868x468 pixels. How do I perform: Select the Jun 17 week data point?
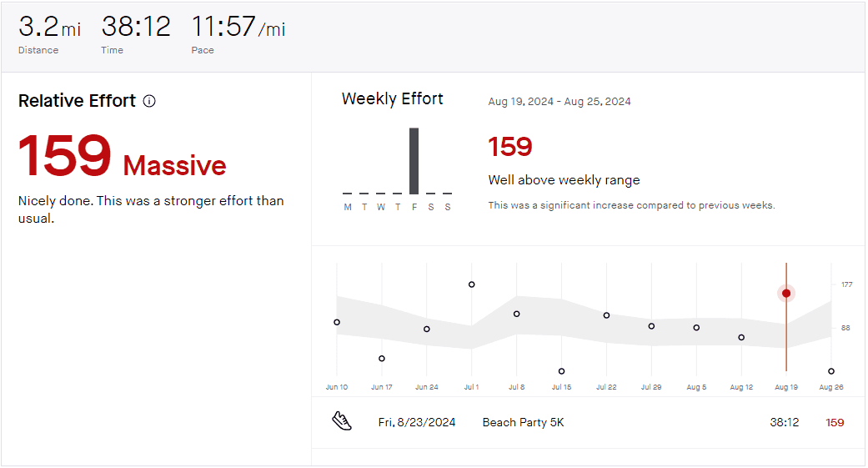382,359
